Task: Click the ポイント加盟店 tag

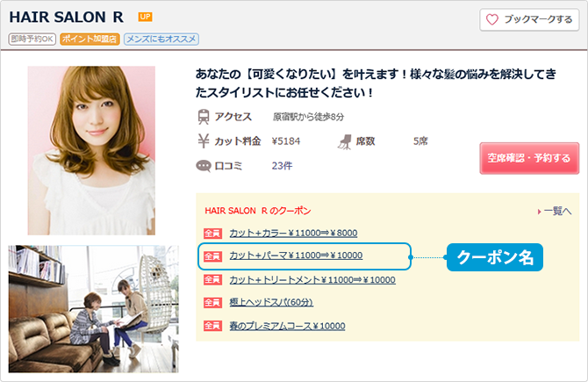Action: [90, 40]
